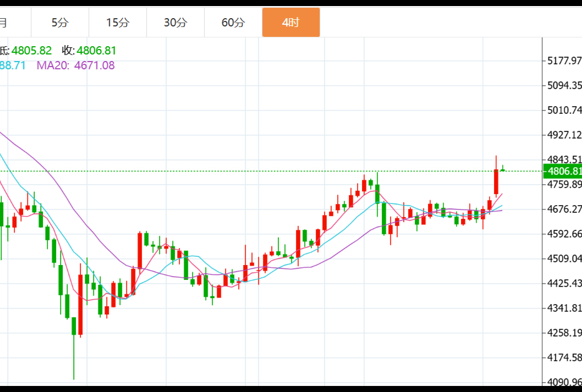Screen dimensions: 582x392
Task: Select the partially visible 月 tab
Action: click(x=4, y=23)
